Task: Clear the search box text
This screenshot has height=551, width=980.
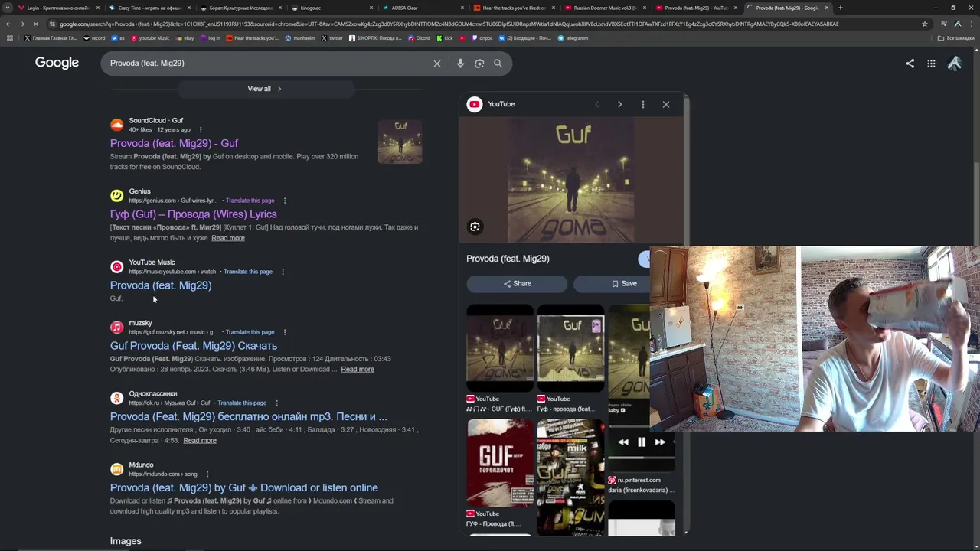Action: [437, 64]
